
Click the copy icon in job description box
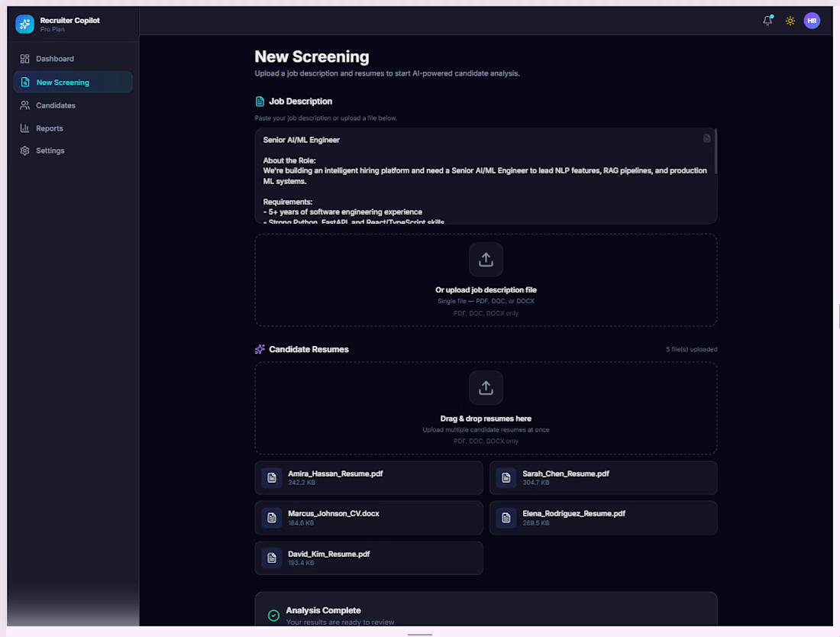(x=707, y=139)
